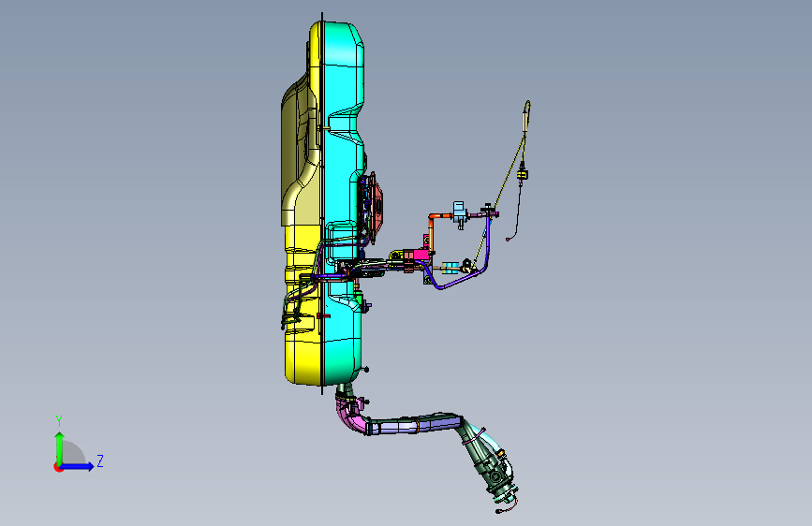812x526 pixels.
Task: Click the green Y axis arrow of triad
Action: (59, 447)
